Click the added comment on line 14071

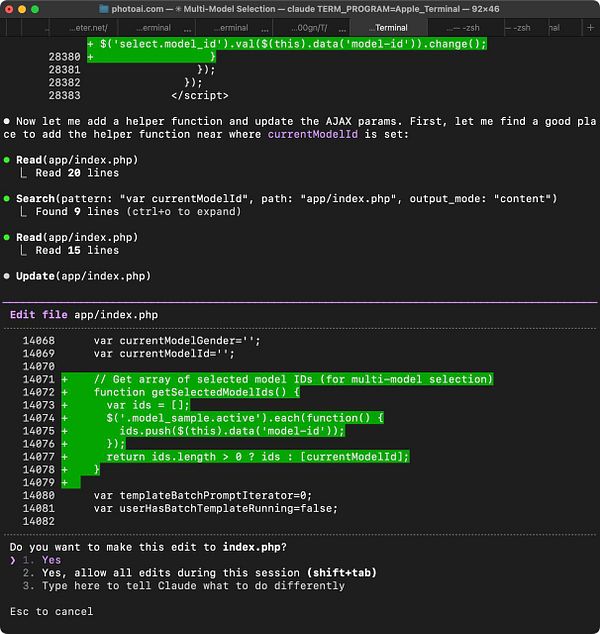coord(293,379)
